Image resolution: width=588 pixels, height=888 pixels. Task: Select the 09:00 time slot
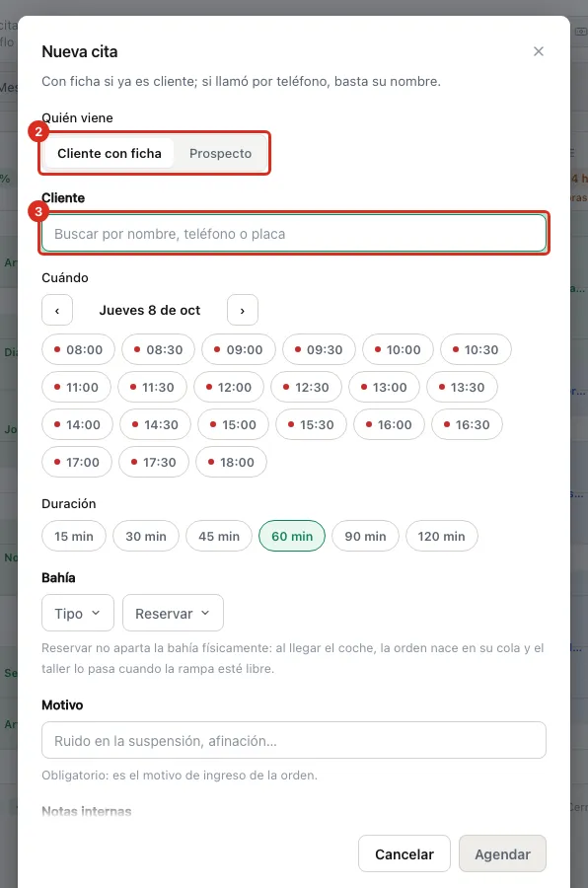[x=239, y=349]
